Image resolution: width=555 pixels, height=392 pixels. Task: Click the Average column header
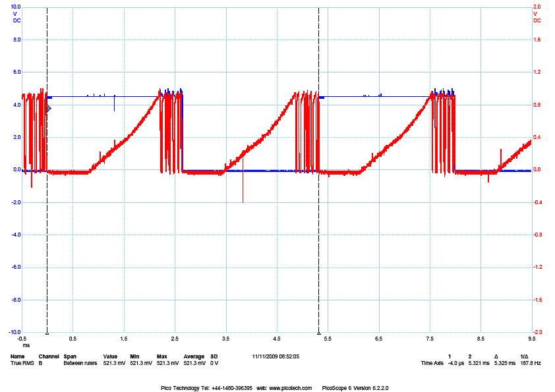(x=194, y=356)
